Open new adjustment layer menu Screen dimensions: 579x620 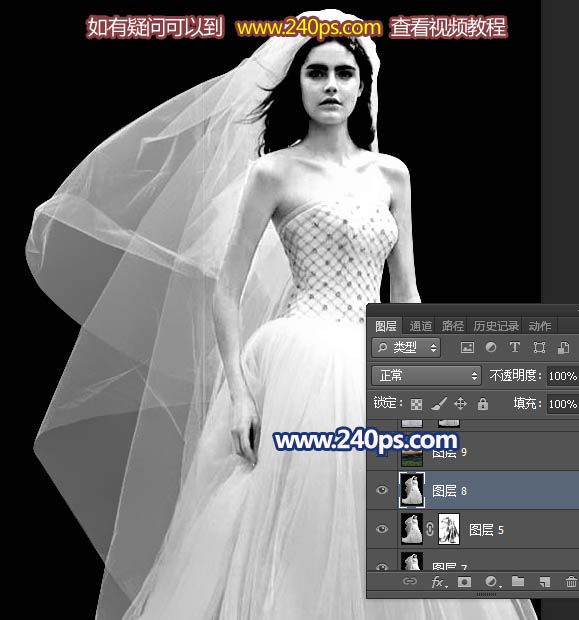pos(492,582)
